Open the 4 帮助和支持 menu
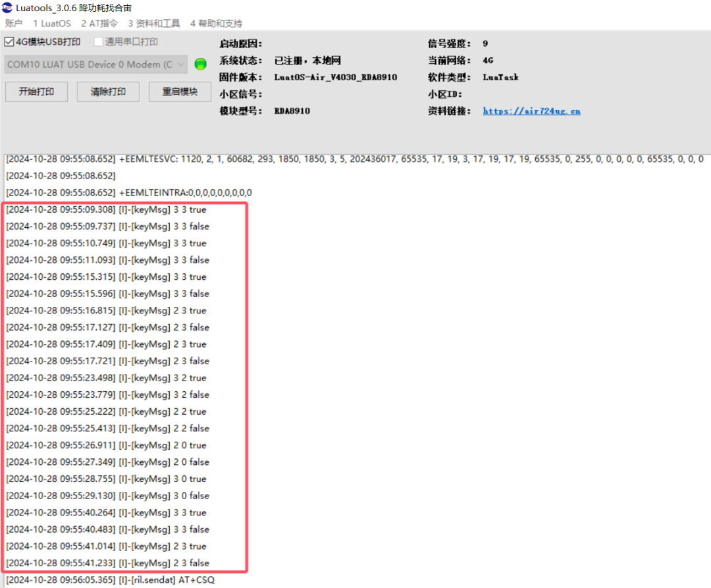 coord(217,24)
